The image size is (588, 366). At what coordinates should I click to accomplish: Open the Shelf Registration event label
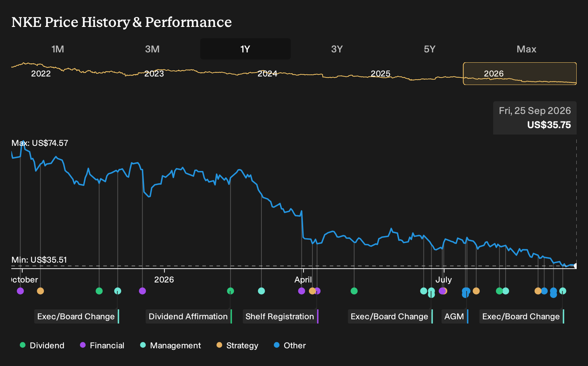tap(280, 316)
